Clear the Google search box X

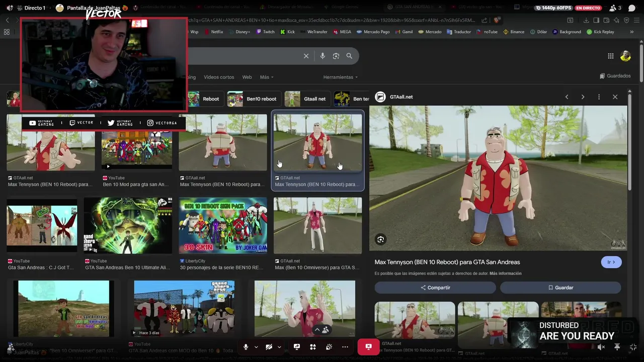[306, 56]
